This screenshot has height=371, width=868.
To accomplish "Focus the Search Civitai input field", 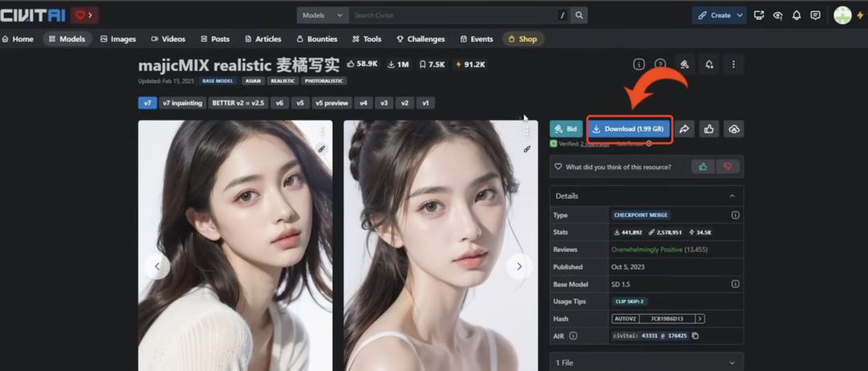I will pos(451,15).
